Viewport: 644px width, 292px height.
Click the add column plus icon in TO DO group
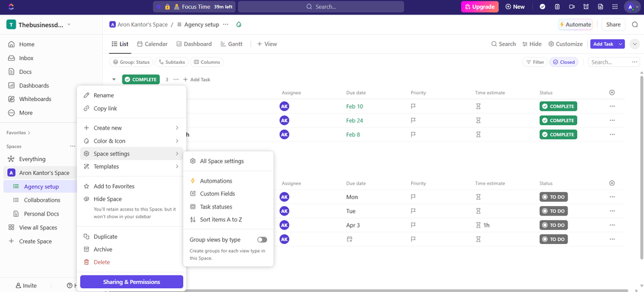(x=612, y=183)
